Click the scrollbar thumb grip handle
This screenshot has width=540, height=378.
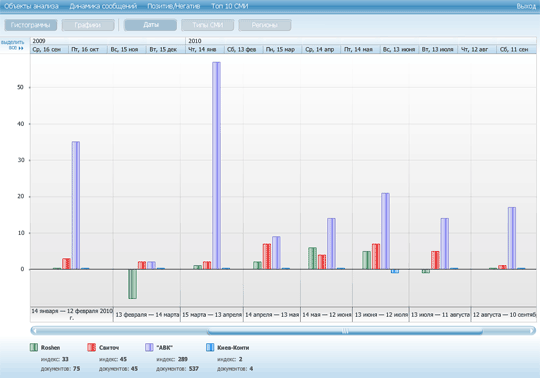[345, 331]
